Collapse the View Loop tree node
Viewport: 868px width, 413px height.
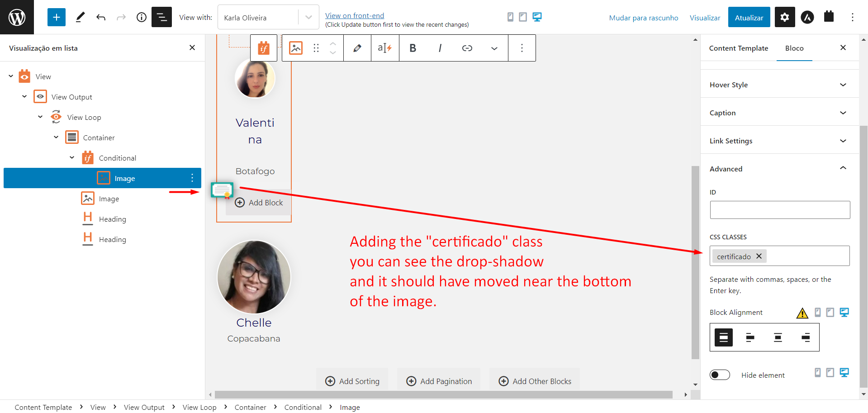[40, 117]
